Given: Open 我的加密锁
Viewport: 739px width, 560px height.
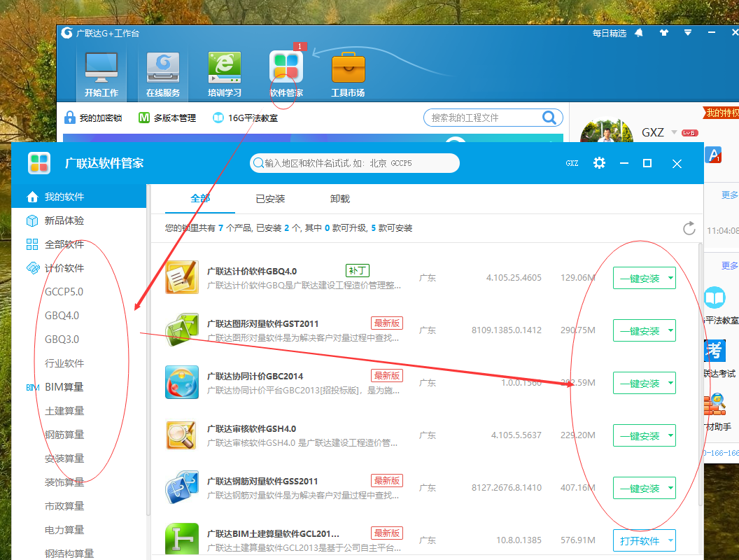Looking at the screenshot, I should 93,118.
